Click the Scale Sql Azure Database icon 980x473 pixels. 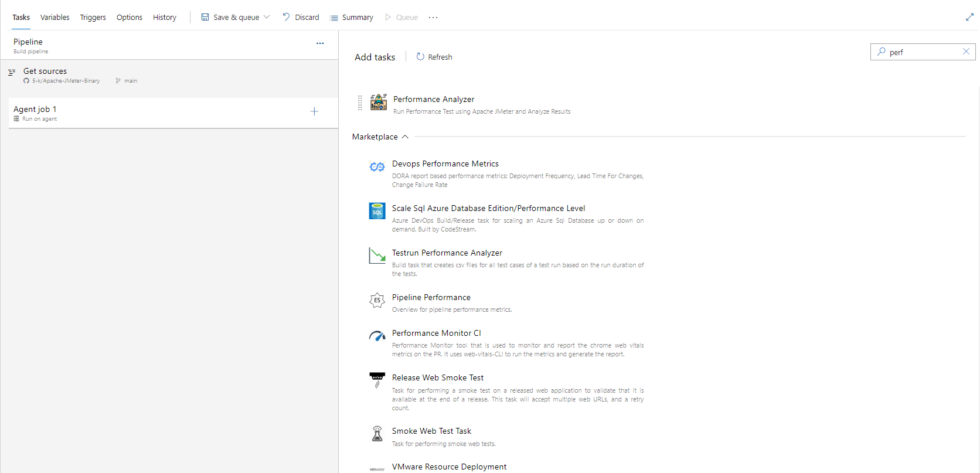tap(377, 210)
